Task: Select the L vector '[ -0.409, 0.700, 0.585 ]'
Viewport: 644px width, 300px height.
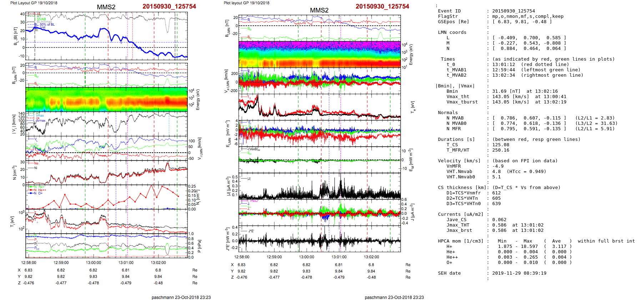Action: [x=529, y=38]
